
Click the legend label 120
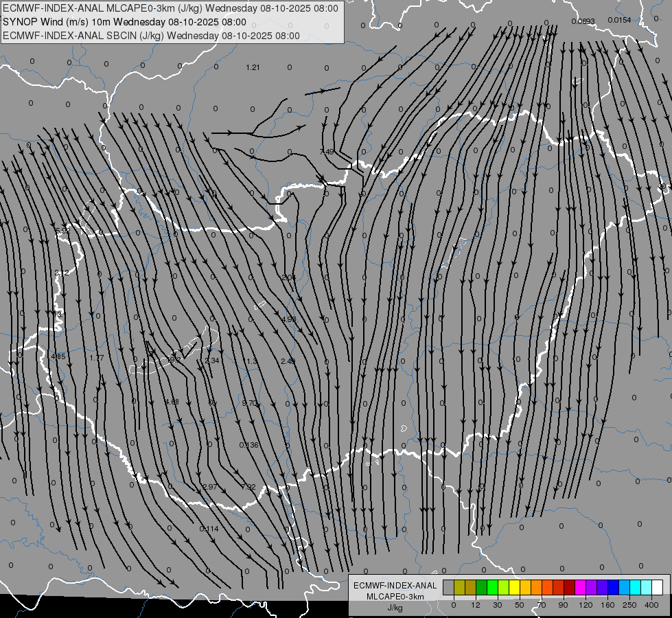[x=586, y=605]
